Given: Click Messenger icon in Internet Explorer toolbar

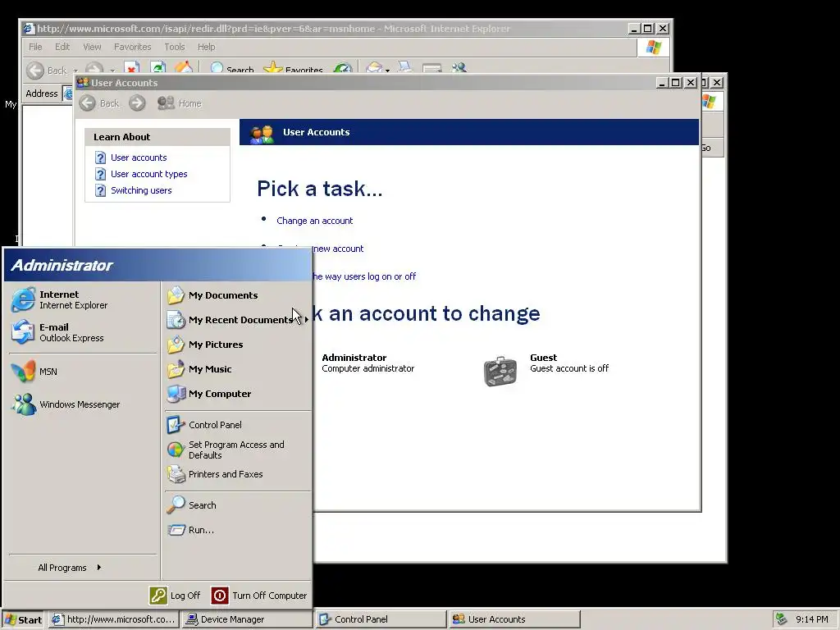Looking at the screenshot, I should pos(459,68).
